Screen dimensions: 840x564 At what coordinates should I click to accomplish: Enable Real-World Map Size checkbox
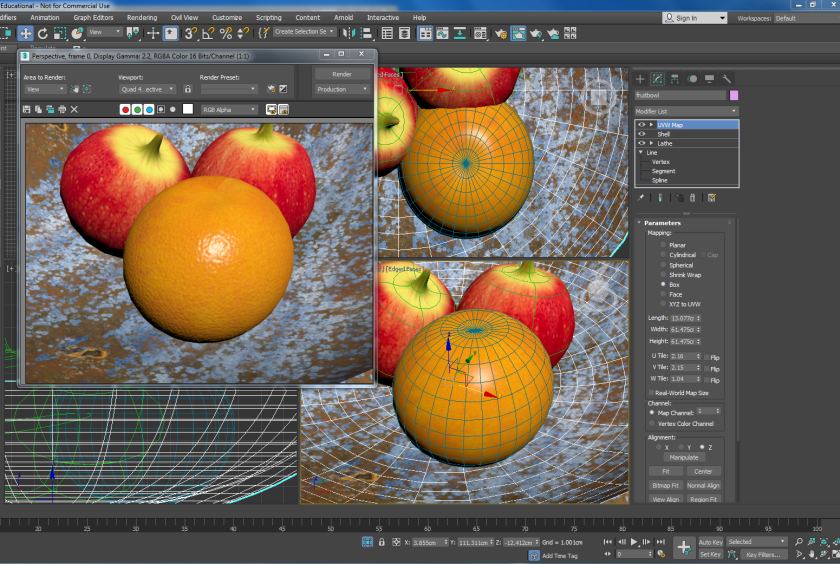coord(651,393)
